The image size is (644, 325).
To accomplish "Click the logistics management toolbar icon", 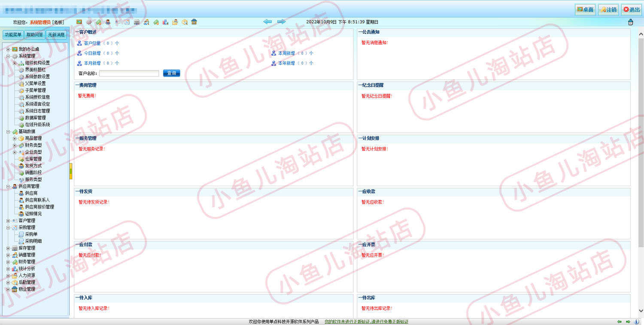I will click(185, 22).
